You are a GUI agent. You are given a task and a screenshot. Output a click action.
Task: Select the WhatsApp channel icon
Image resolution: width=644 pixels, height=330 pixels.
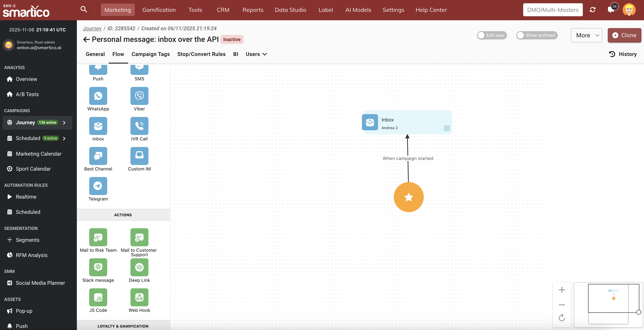coord(98,96)
